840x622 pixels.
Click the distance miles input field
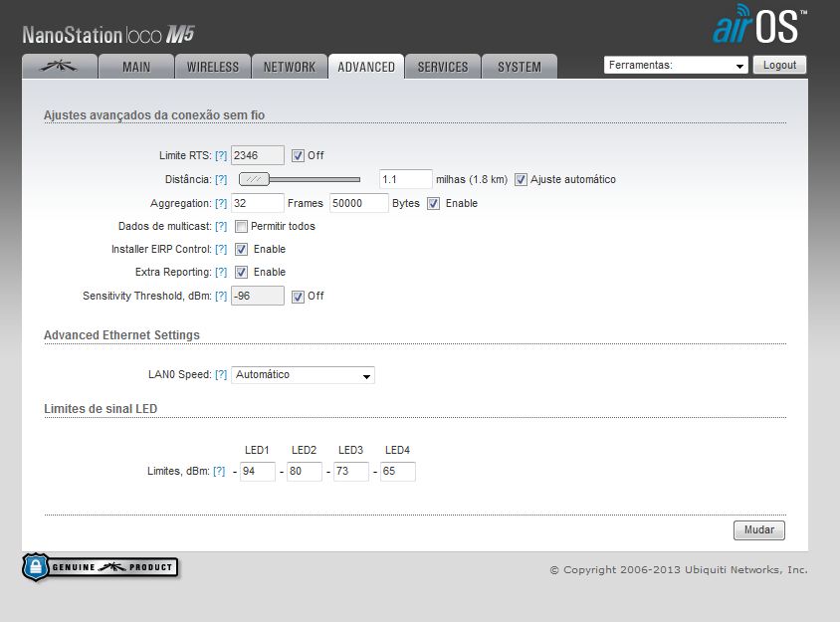[x=405, y=179]
